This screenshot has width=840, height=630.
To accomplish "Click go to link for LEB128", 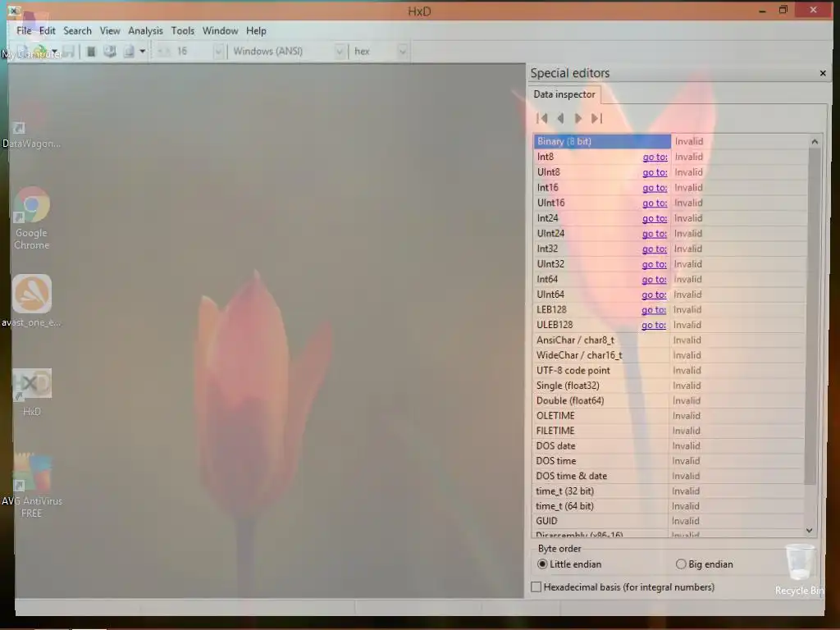I will click(x=654, y=309).
